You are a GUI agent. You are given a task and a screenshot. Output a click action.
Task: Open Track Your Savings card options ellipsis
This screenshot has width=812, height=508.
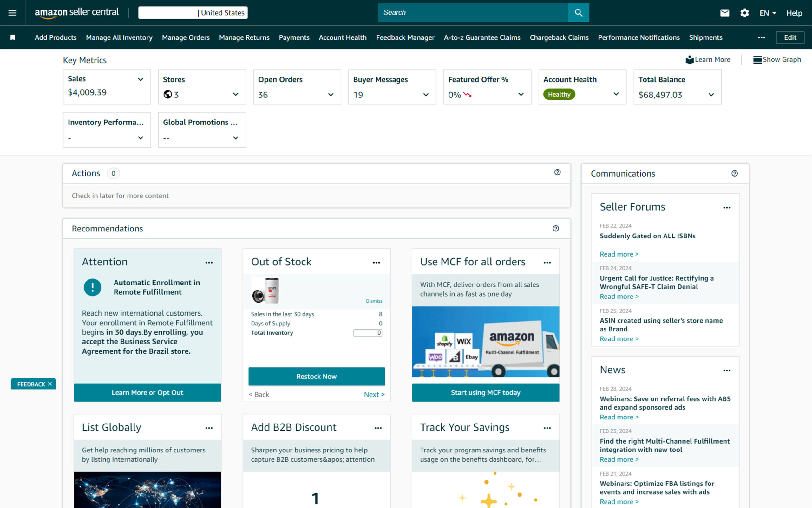click(x=547, y=428)
